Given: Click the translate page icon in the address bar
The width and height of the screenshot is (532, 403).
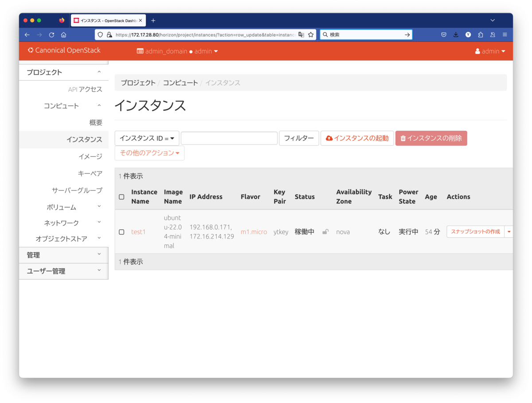Looking at the screenshot, I should [x=301, y=35].
